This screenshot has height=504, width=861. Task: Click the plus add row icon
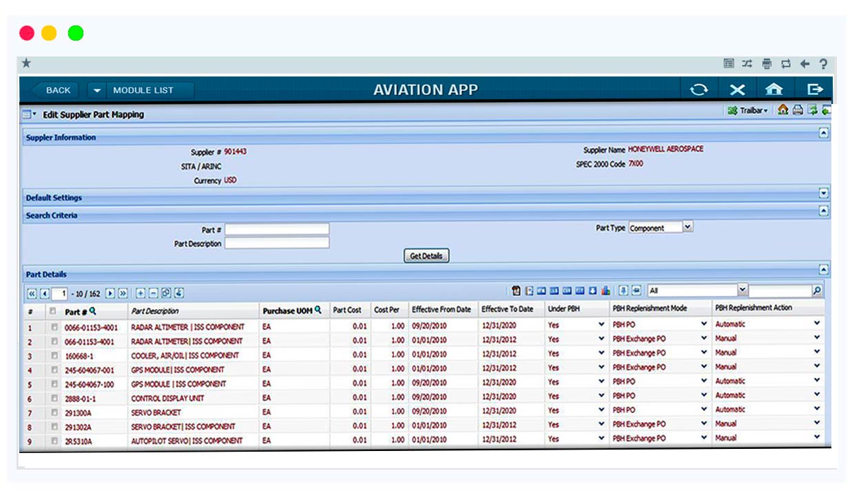click(141, 293)
